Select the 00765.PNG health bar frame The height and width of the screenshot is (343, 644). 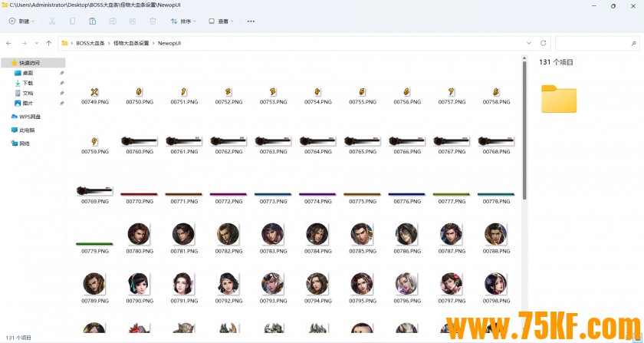(x=362, y=141)
